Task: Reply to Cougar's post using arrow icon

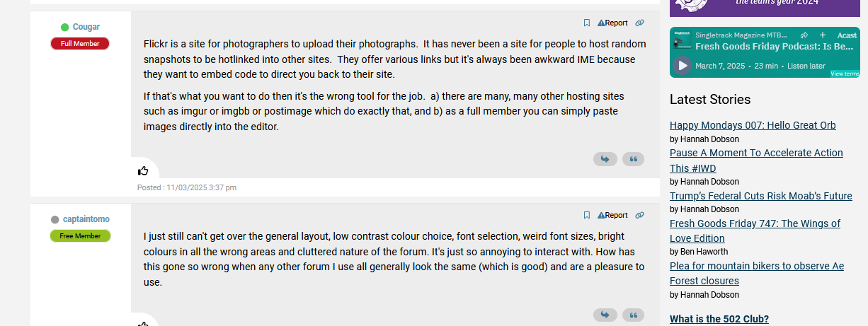Action: pyautogui.click(x=605, y=159)
